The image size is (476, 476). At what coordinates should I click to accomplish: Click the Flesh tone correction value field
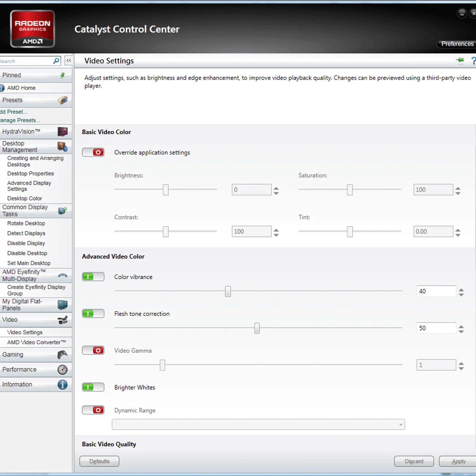(x=436, y=328)
